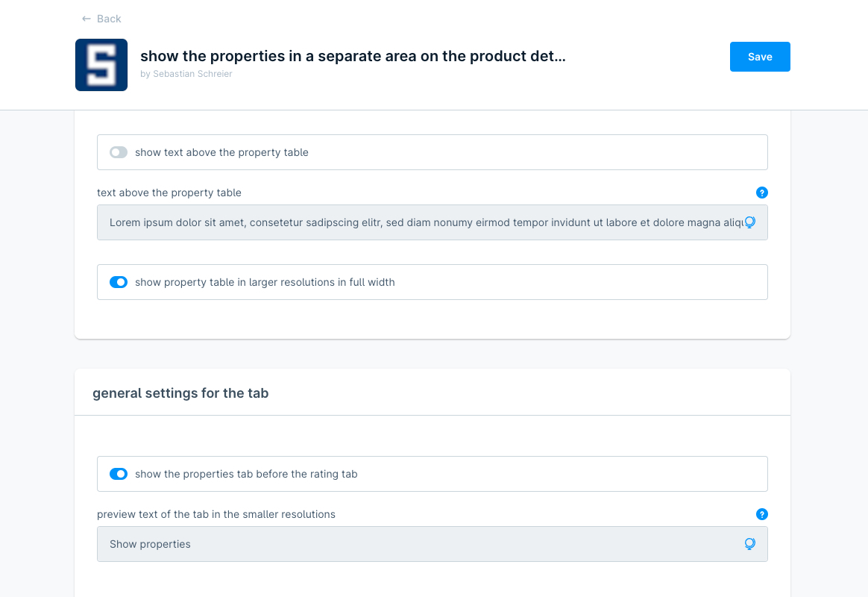
Task: Go back via the Back link text
Action: [x=109, y=19]
